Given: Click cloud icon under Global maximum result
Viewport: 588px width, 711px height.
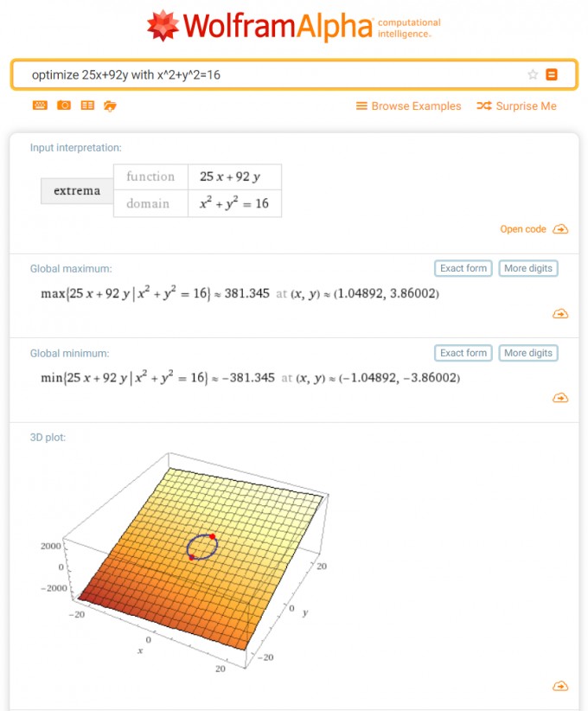Looking at the screenshot, I should tap(560, 314).
